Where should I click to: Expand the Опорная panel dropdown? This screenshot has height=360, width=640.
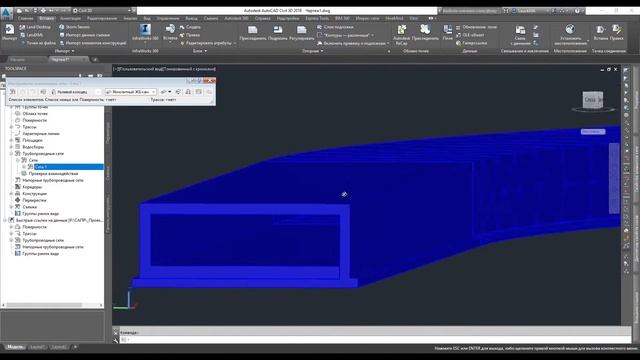pyautogui.click(x=313, y=51)
